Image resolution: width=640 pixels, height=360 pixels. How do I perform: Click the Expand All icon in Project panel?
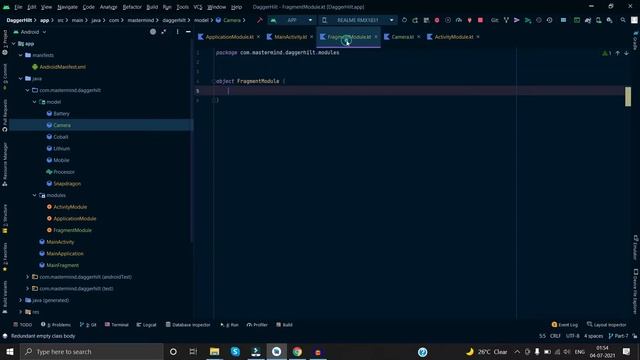(164, 32)
